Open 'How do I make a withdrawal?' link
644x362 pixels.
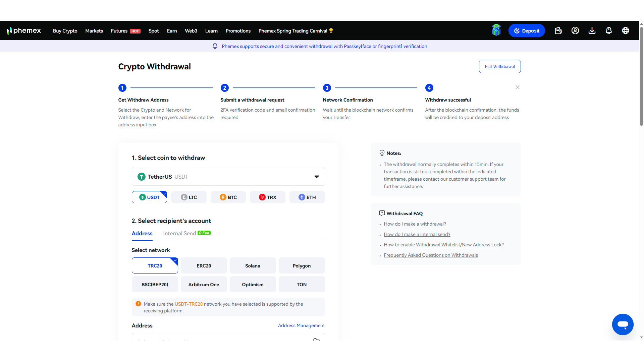pos(415,224)
